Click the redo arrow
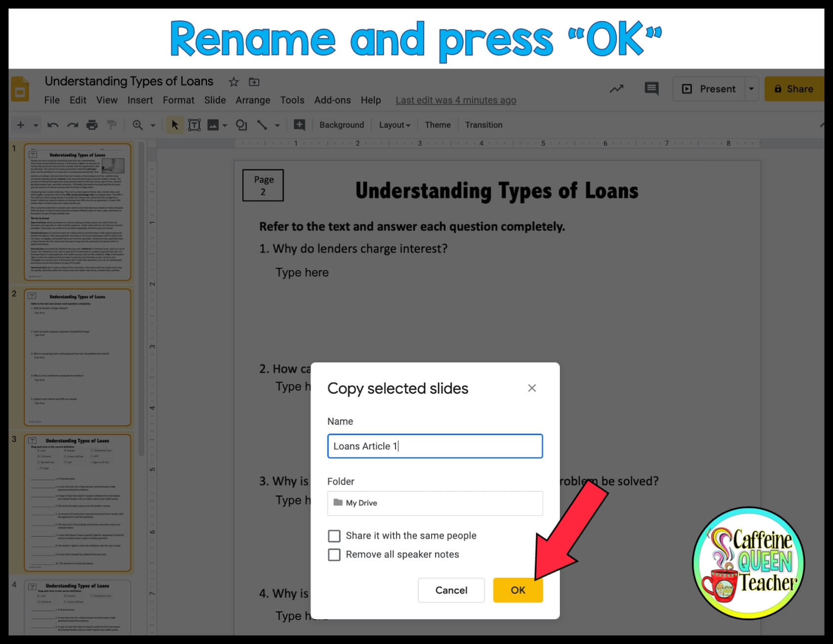833x644 pixels. [x=73, y=125]
